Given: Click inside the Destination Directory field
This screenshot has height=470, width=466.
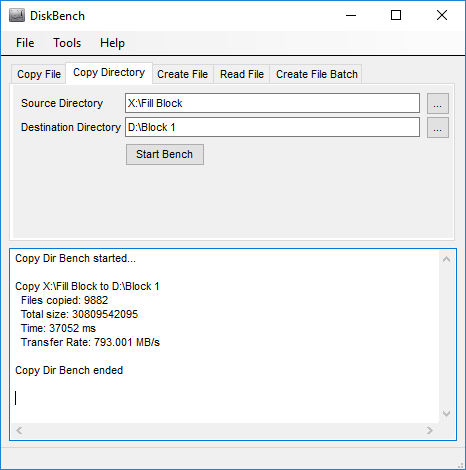Looking at the screenshot, I should coord(272,127).
